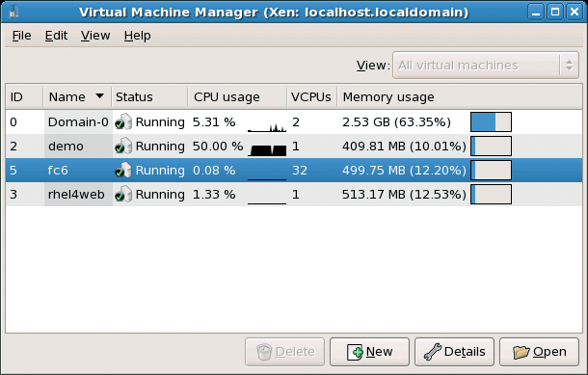Open the 'All virtual machines' view dropdown
Screen dimensions: 588x375
(486, 66)
